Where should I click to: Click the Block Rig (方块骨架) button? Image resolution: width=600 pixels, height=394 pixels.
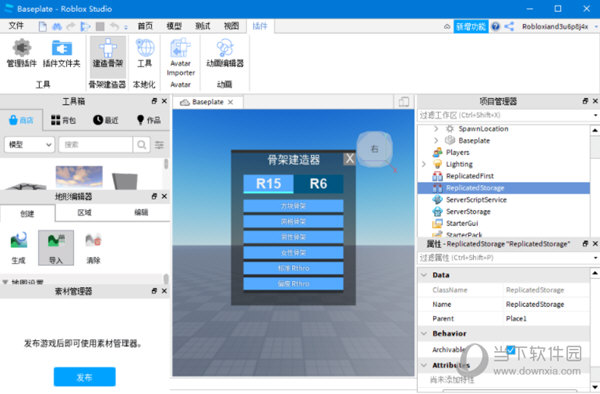293,206
